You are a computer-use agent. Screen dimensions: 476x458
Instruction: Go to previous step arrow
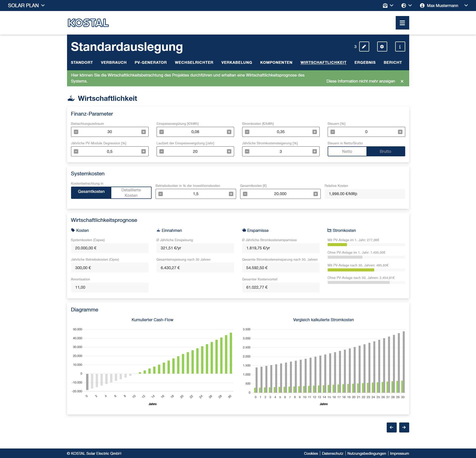(x=391, y=427)
